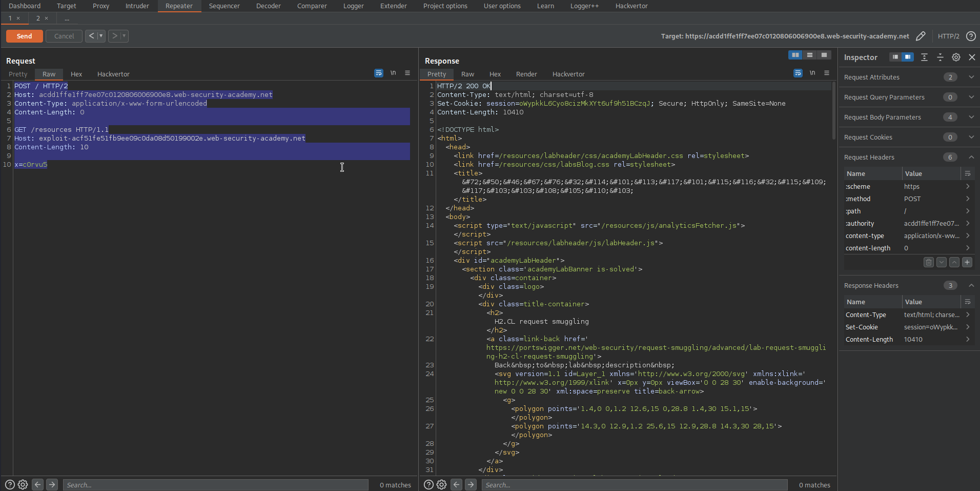Toggle wrap in Response Headers table

tap(968, 302)
